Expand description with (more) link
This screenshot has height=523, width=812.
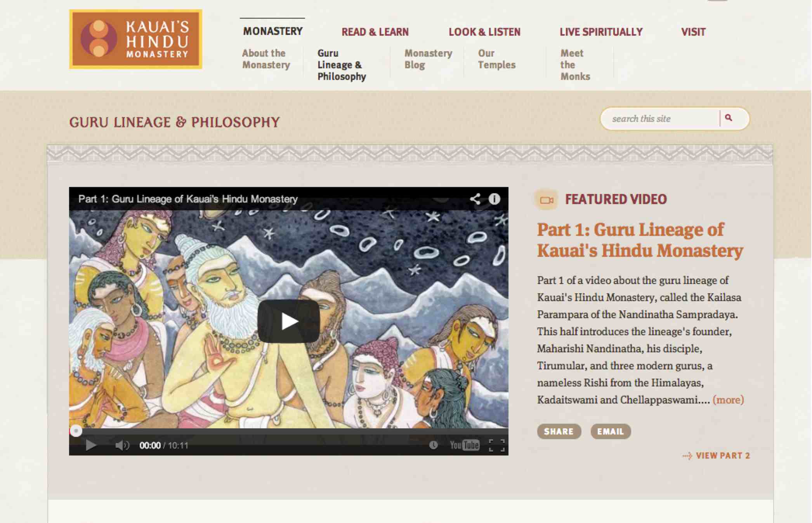click(728, 400)
